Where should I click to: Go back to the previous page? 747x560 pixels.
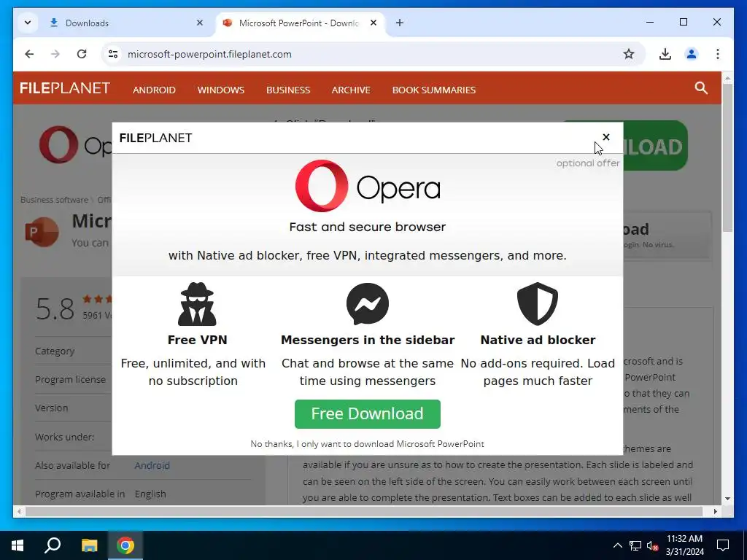tap(29, 54)
